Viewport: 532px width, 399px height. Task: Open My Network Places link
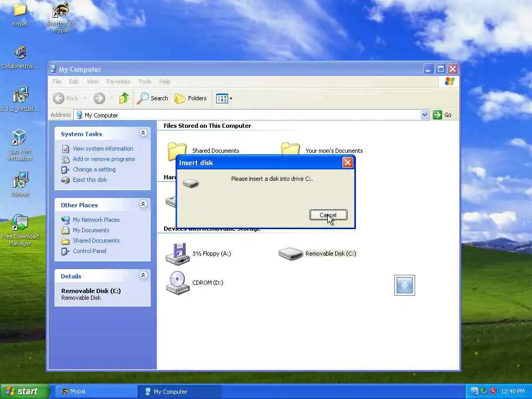pos(96,220)
